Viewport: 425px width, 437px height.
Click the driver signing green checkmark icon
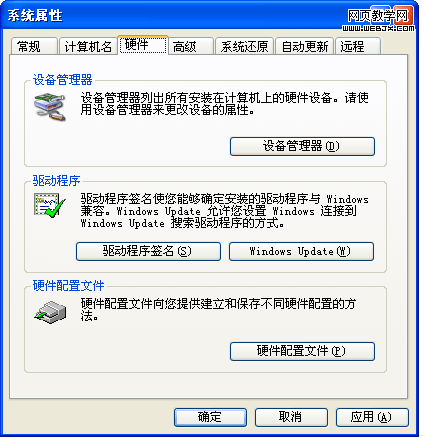click(x=50, y=206)
